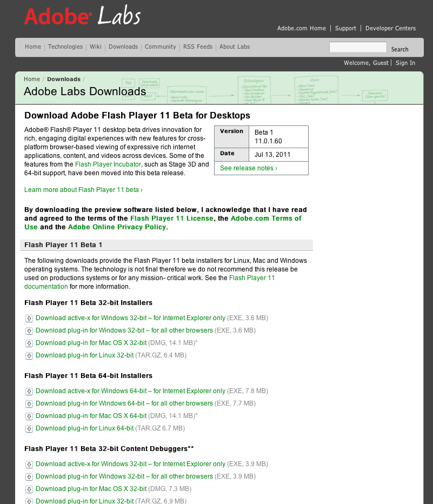Click the version number "11.0.1.60"

pyautogui.click(x=268, y=141)
